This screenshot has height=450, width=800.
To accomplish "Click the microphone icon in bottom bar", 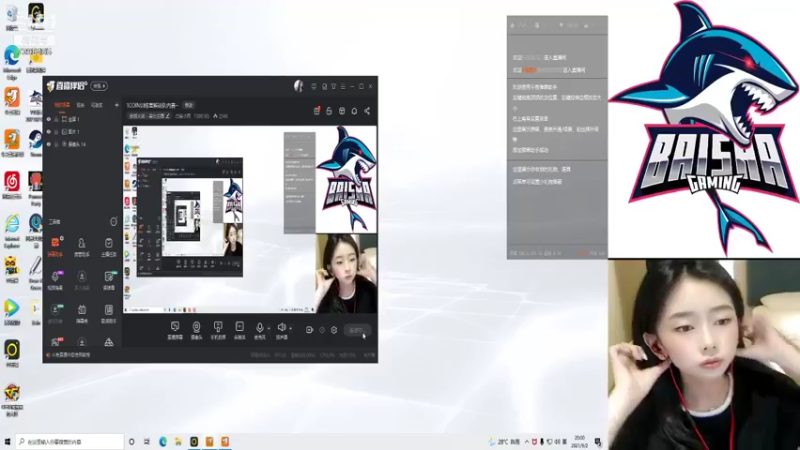I will [259, 328].
